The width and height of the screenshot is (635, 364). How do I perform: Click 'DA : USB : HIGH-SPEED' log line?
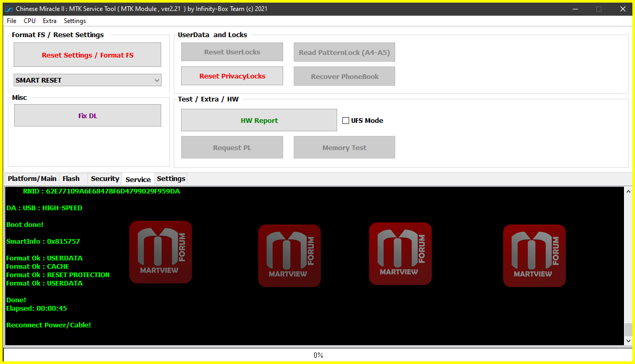pyautogui.click(x=44, y=208)
